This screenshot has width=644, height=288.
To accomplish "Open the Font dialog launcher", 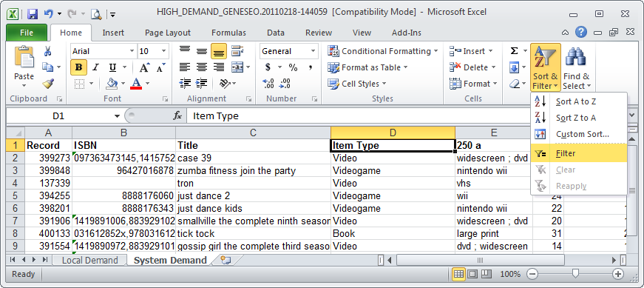I will [x=165, y=99].
